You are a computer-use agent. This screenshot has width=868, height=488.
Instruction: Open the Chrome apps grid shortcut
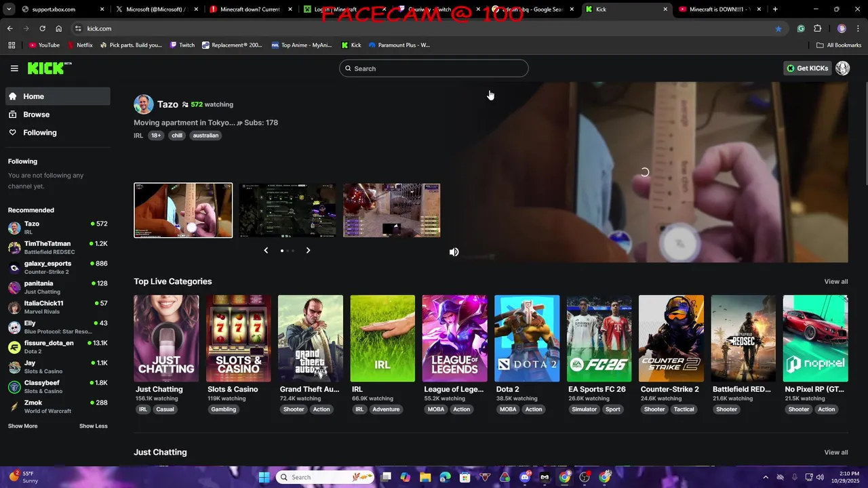pyautogui.click(x=12, y=45)
